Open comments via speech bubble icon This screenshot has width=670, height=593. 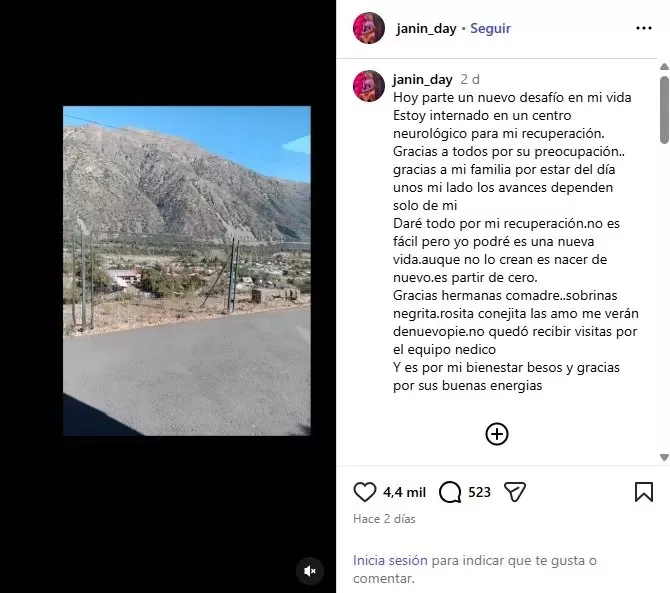coord(450,492)
